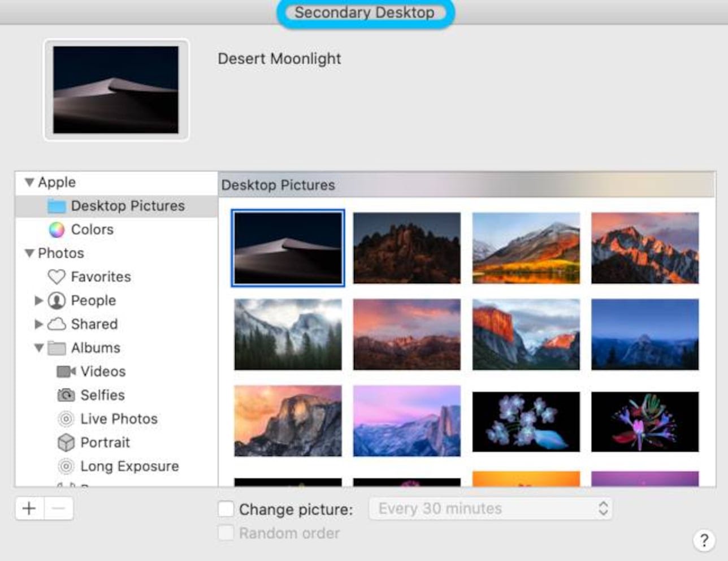Enable the Change picture checkbox

pos(226,509)
